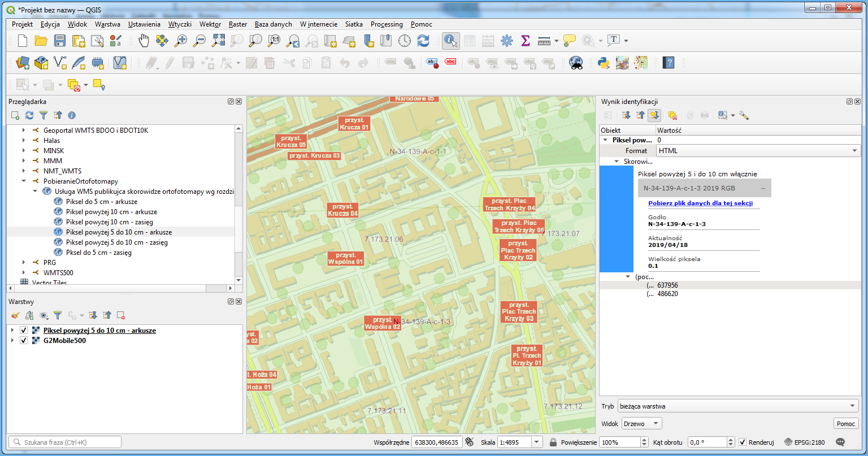Activate the Zoom Out magnifier tool
Image resolution: width=868 pixels, height=456 pixels.
[199, 40]
